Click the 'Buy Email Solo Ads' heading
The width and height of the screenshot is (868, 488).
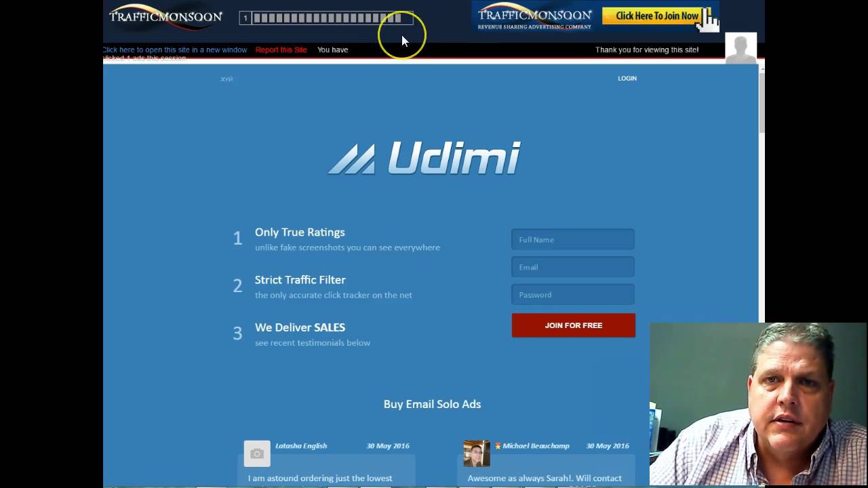coord(432,404)
